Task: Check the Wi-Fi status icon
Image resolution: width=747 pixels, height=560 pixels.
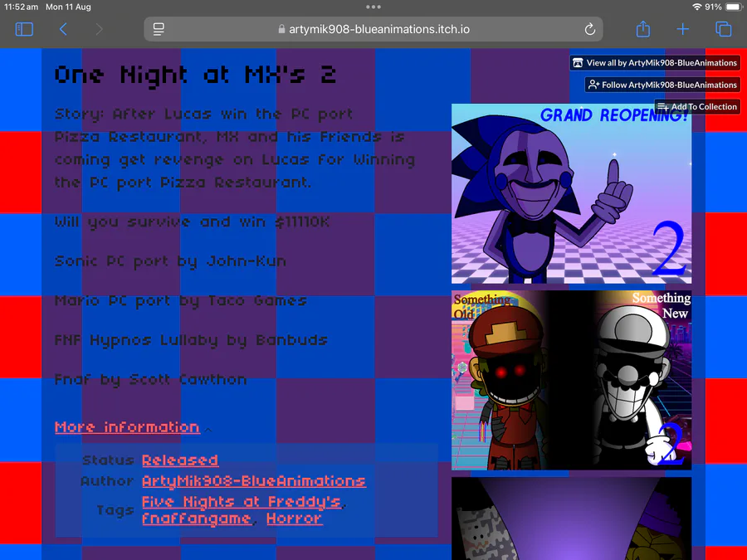Action: (x=697, y=7)
